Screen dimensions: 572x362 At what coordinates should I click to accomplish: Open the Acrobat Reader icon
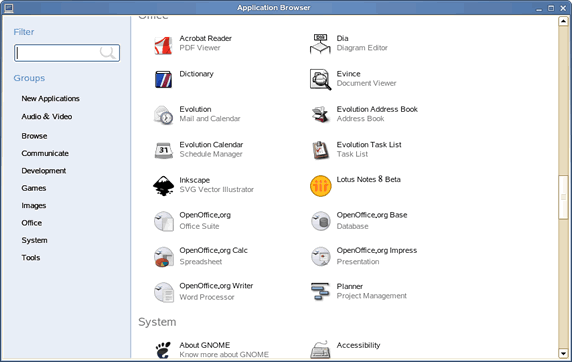[x=163, y=46]
